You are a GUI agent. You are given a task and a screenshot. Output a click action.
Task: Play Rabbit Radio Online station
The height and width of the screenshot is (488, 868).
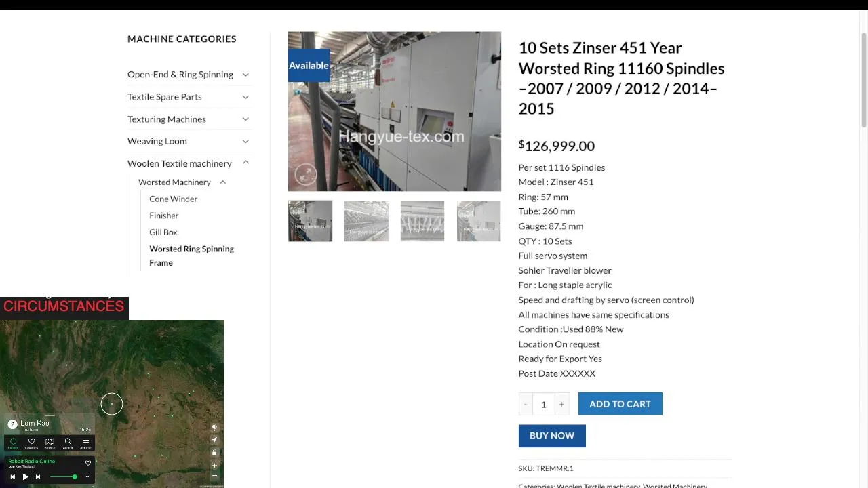(x=25, y=476)
